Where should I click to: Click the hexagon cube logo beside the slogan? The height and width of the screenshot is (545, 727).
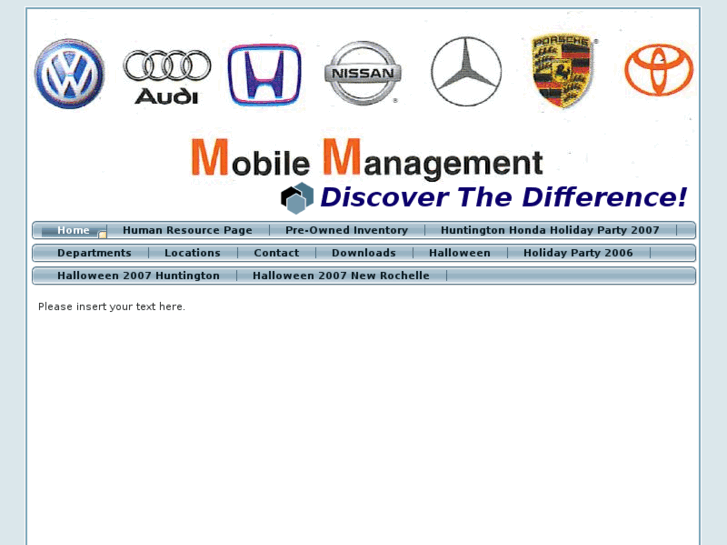[x=297, y=198]
